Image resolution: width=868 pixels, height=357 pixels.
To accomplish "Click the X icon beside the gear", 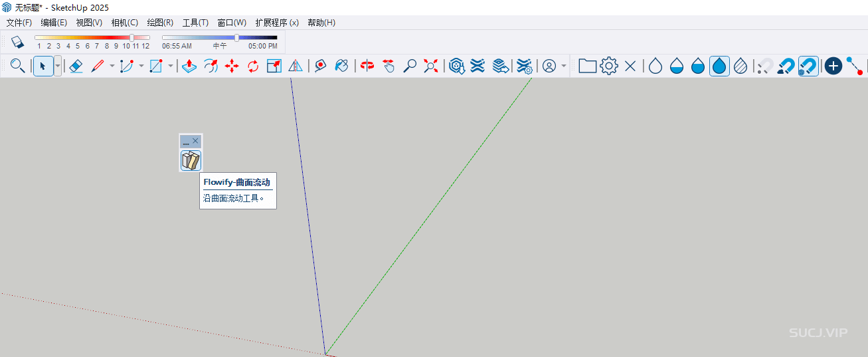I will 630,66.
